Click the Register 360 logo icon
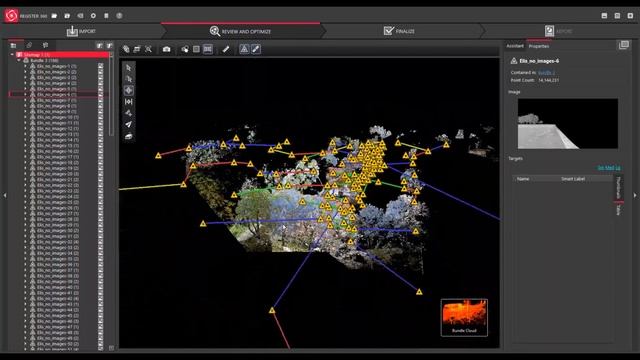 pyautogui.click(x=11, y=16)
